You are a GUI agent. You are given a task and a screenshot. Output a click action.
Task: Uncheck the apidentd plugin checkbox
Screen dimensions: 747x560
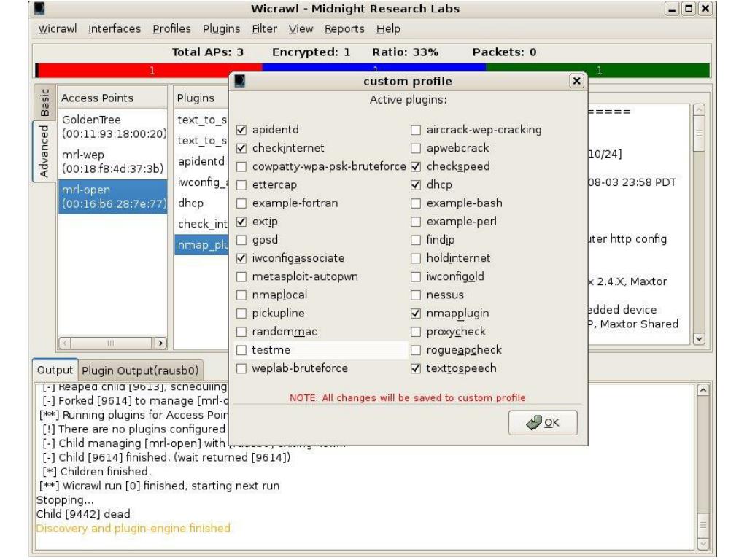[x=241, y=130]
